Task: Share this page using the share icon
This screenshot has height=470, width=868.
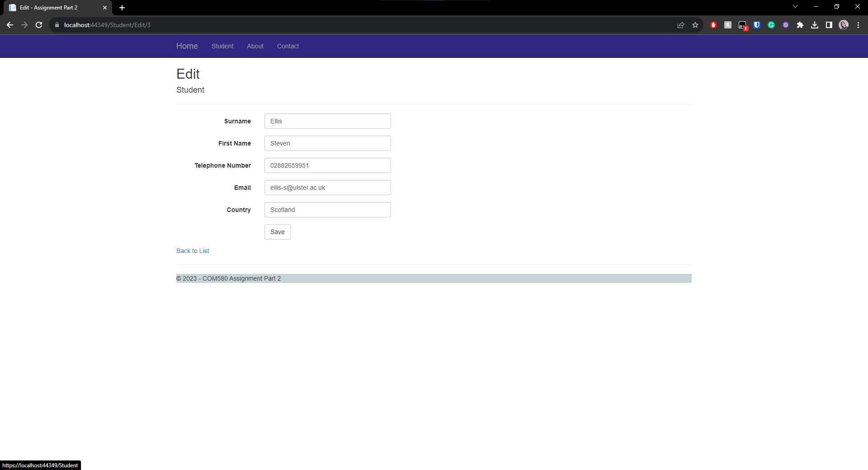Action: coord(681,25)
